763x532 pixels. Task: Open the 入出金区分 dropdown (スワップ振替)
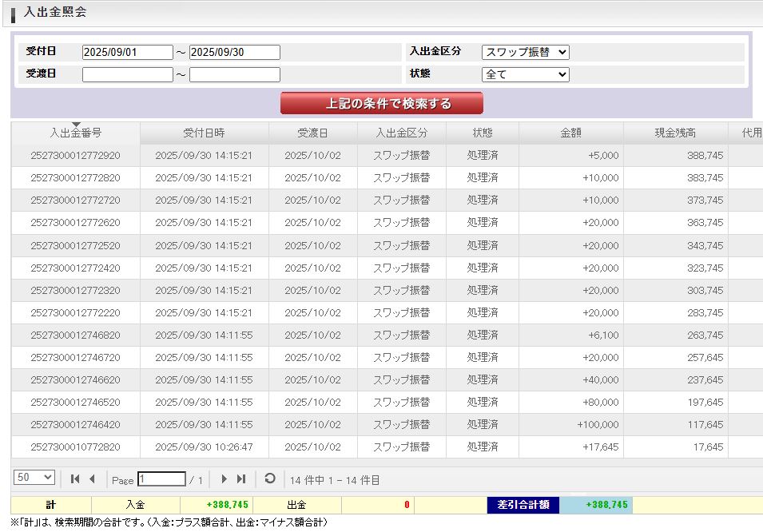(525, 52)
